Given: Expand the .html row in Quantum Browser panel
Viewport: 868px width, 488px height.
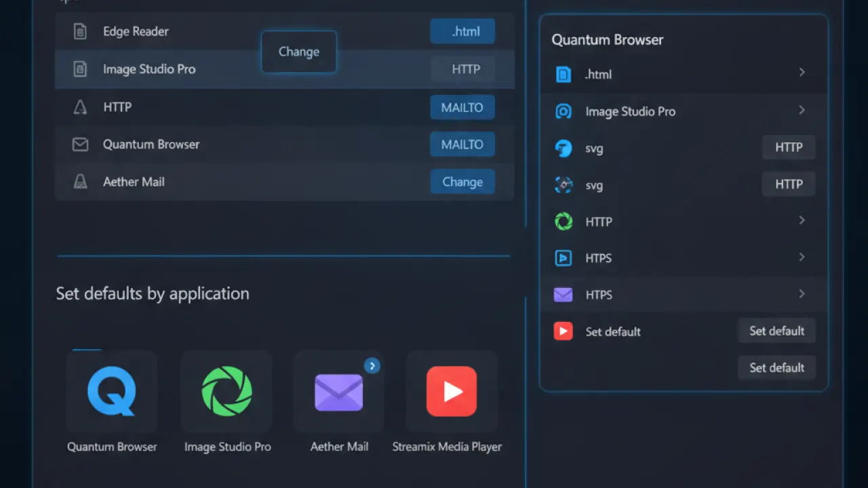Looking at the screenshot, I should [x=802, y=72].
